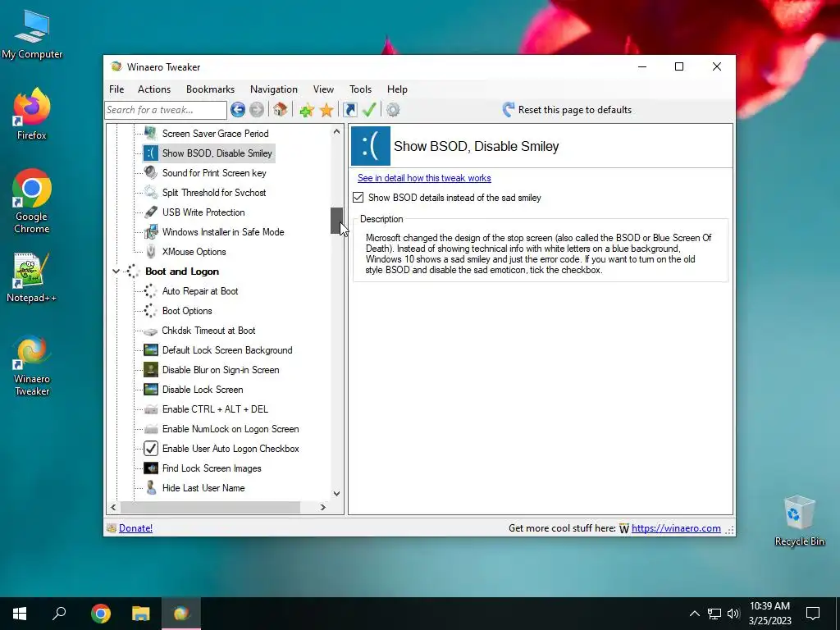Click the Hide Last User Name person icon
This screenshot has width=840, height=630.
pyautogui.click(x=151, y=487)
